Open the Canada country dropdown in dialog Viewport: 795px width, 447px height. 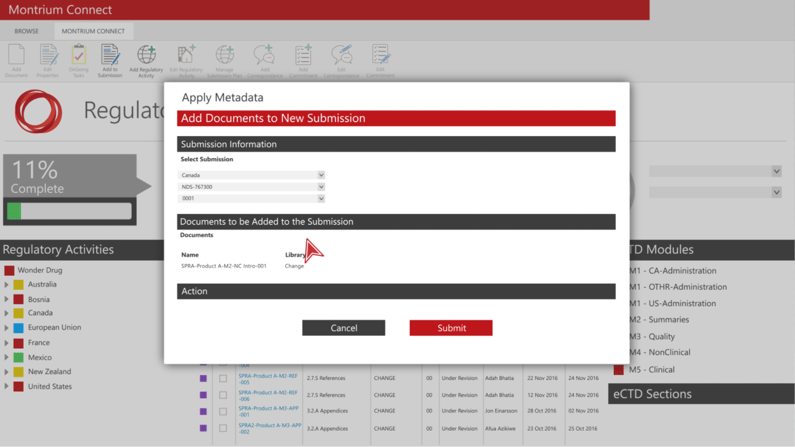point(251,175)
